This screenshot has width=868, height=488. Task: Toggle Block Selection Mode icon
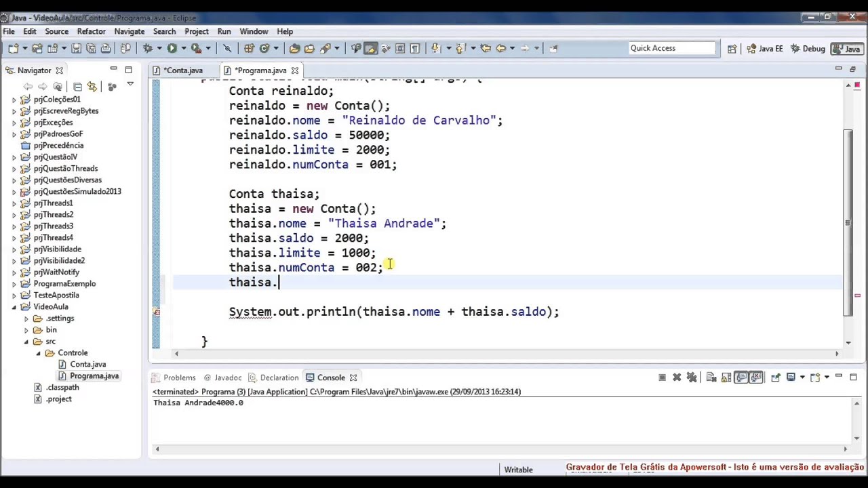click(x=400, y=48)
